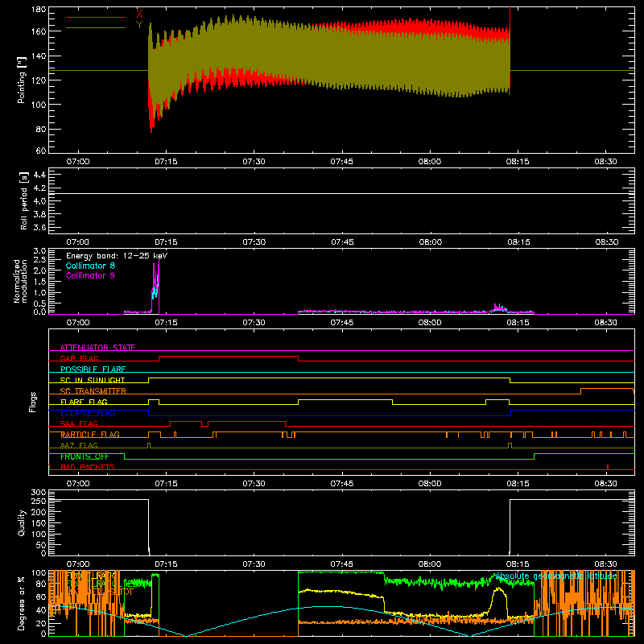Click the Absolute geomagnetic latitude legend text
The width and height of the screenshot is (644, 644).
(555, 576)
